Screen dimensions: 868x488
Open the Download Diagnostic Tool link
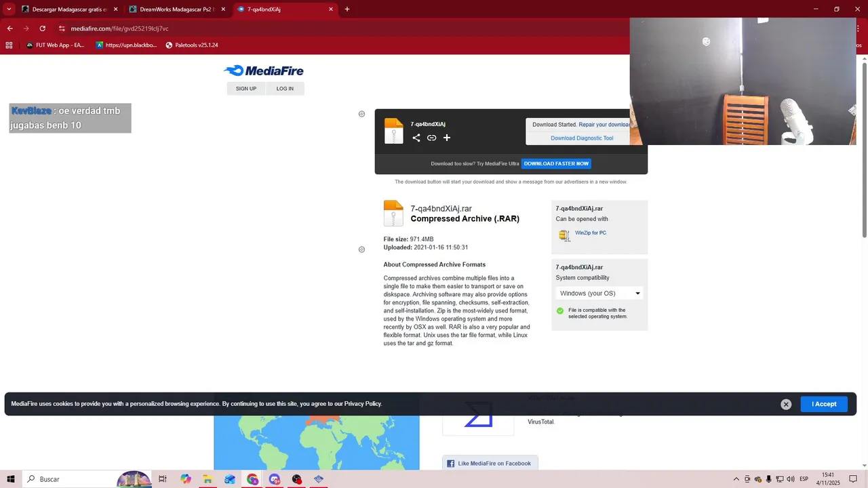click(x=582, y=138)
